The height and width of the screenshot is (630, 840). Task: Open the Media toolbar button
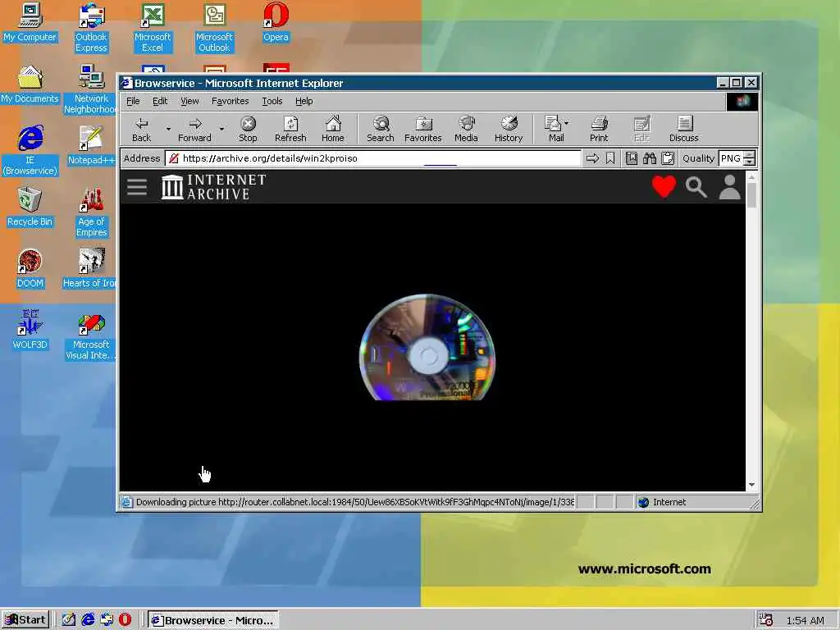click(466, 129)
